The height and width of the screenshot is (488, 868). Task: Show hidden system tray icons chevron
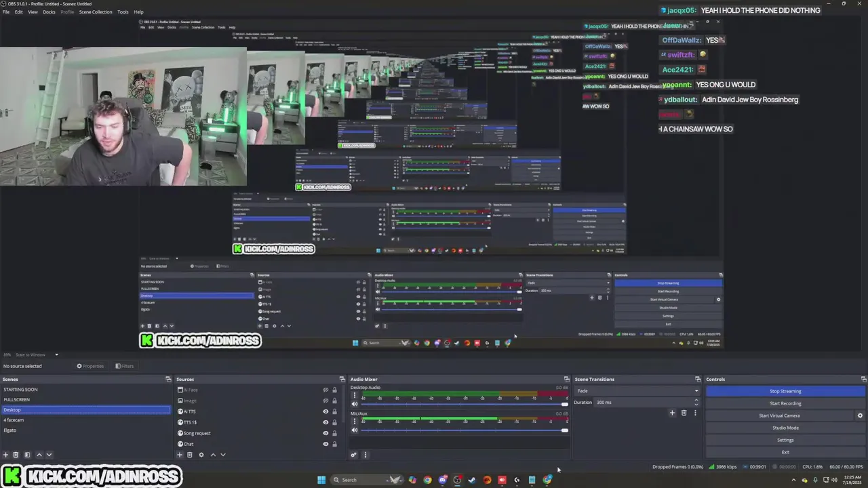tap(794, 480)
